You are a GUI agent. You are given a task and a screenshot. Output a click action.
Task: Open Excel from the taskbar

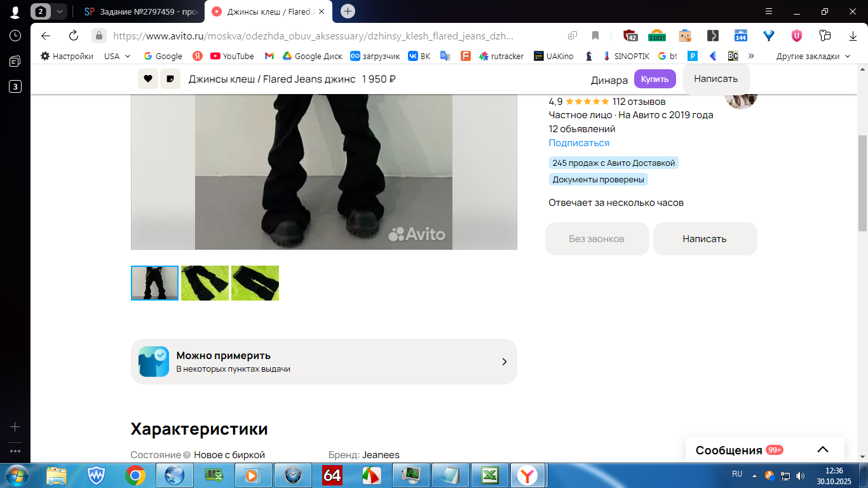click(x=489, y=475)
